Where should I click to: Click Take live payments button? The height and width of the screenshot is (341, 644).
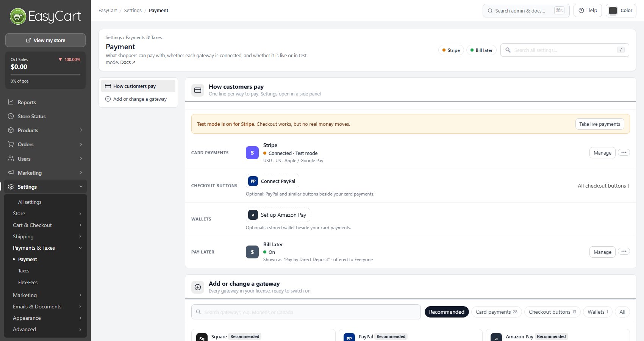coord(600,124)
